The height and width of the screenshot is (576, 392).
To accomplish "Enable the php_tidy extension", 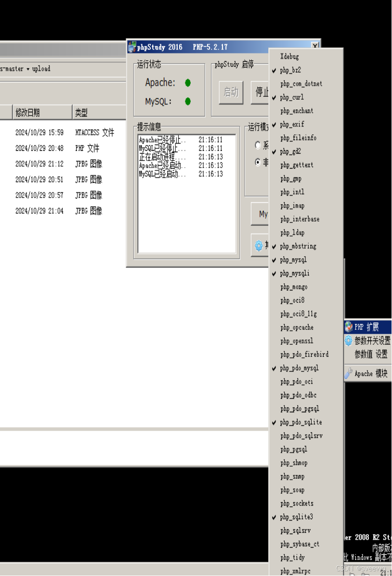I will (306, 558).
